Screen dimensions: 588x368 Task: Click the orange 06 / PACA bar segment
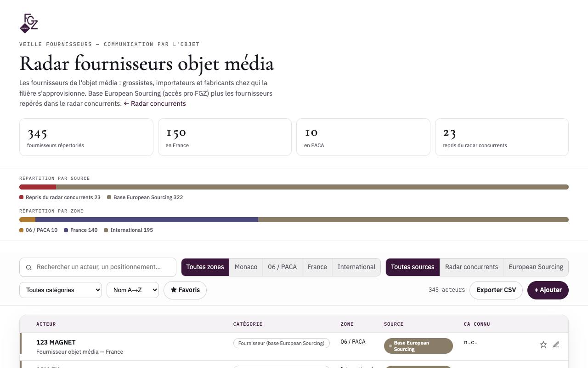[27, 220]
